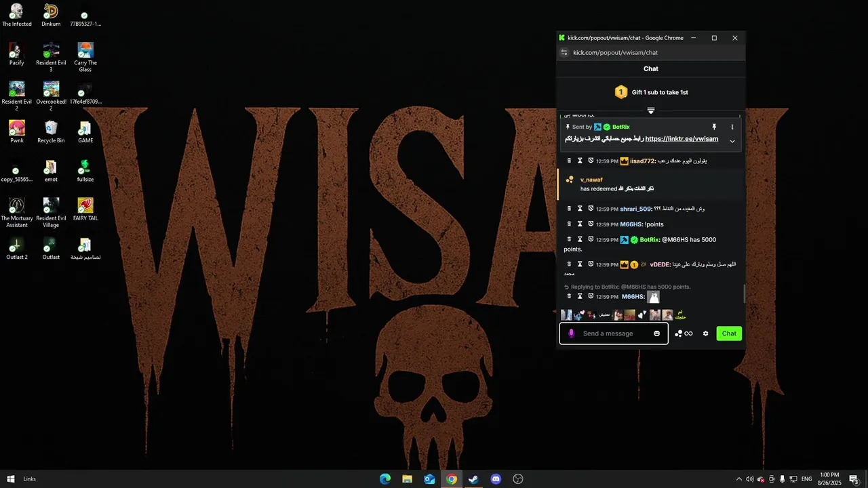
Task: Open the channel points infinity icon
Action: [688, 333]
